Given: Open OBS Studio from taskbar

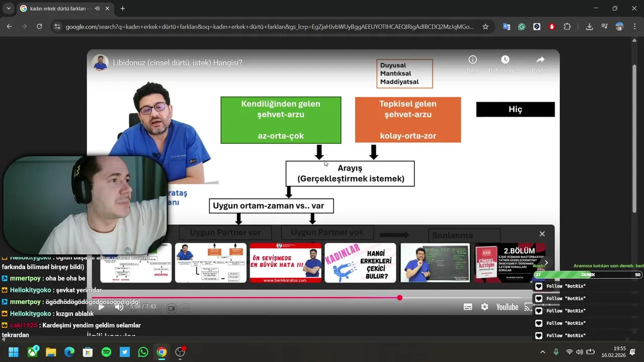Looking at the screenshot, I should click(x=180, y=352).
